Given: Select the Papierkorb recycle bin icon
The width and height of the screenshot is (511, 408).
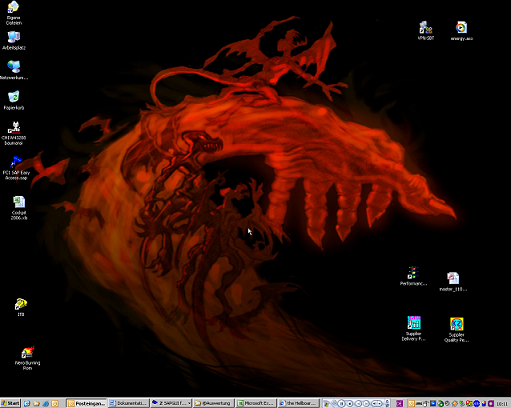Looking at the screenshot, I should [x=14, y=100].
